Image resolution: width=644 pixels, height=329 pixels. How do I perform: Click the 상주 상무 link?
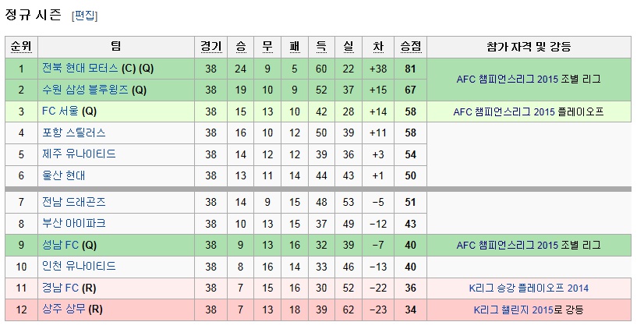click(64, 309)
